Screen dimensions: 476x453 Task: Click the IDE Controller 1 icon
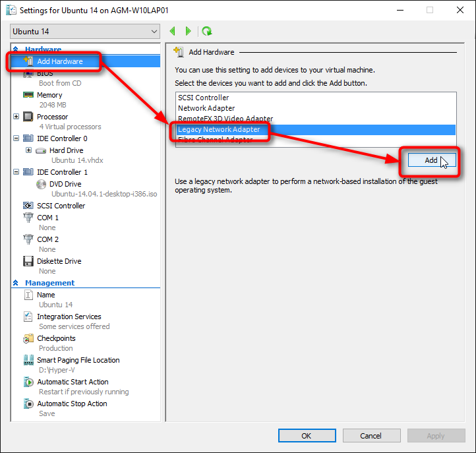click(28, 172)
